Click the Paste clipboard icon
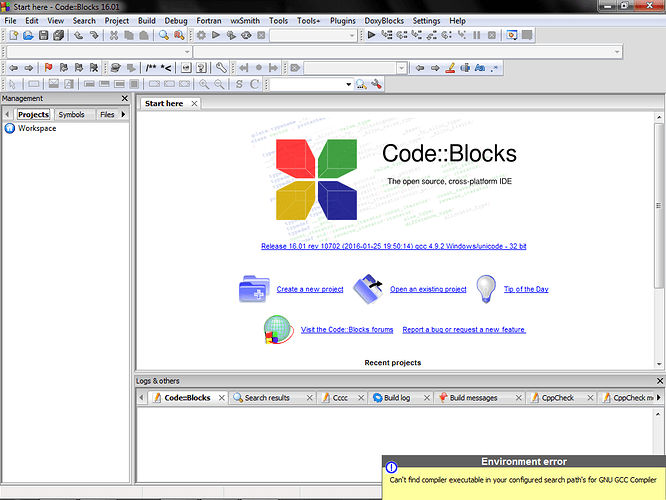Viewport: 666px width, 500px height. [x=144, y=35]
